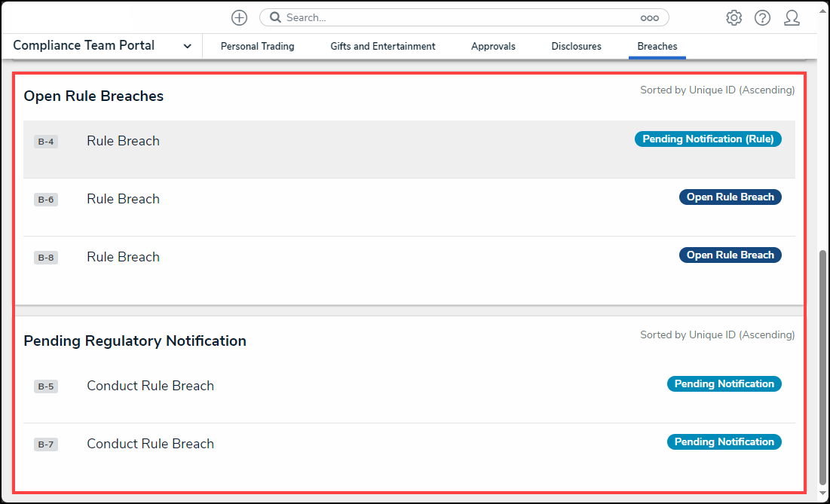Click the magnifying glass search icon
This screenshot has width=830, height=504.
[276, 17]
